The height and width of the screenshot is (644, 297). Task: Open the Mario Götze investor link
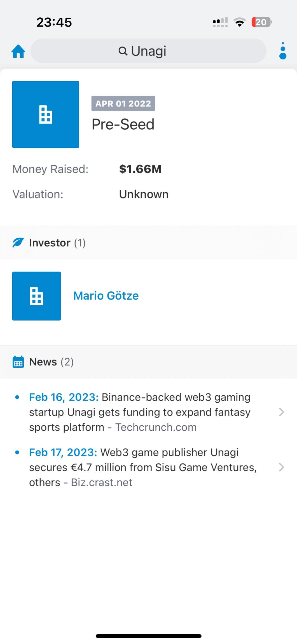tap(106, 296)
